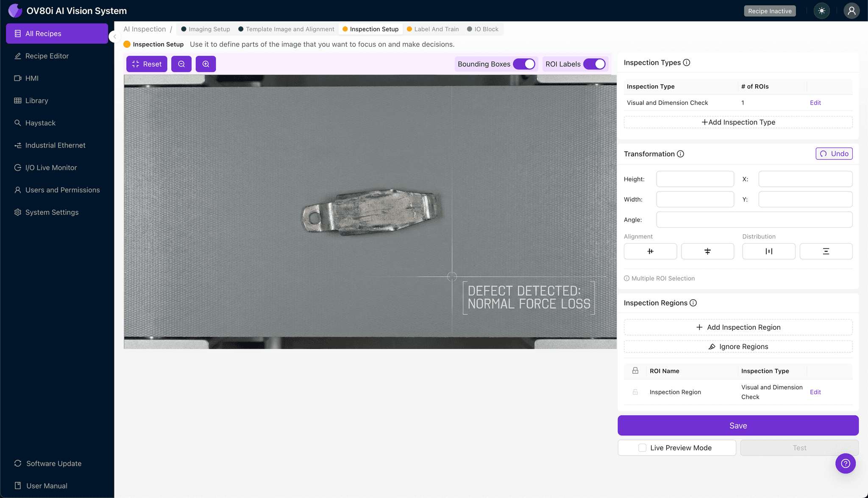Image resolution: width=868 pixels, height=498 pixels.
Task: Open the user profile avatar icon
Action: (851, 11)
